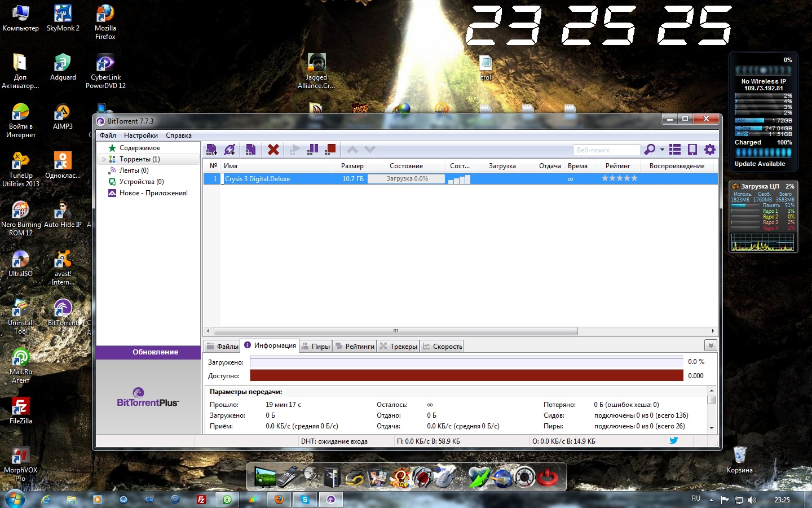Switch to the Трекеры tab
Screen dimensions: 812x508
point(399,347)
